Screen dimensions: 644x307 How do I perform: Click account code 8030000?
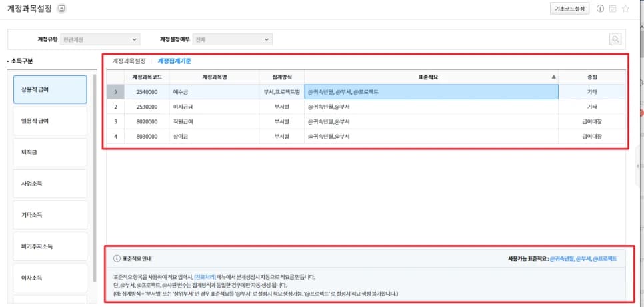point(147,137)
